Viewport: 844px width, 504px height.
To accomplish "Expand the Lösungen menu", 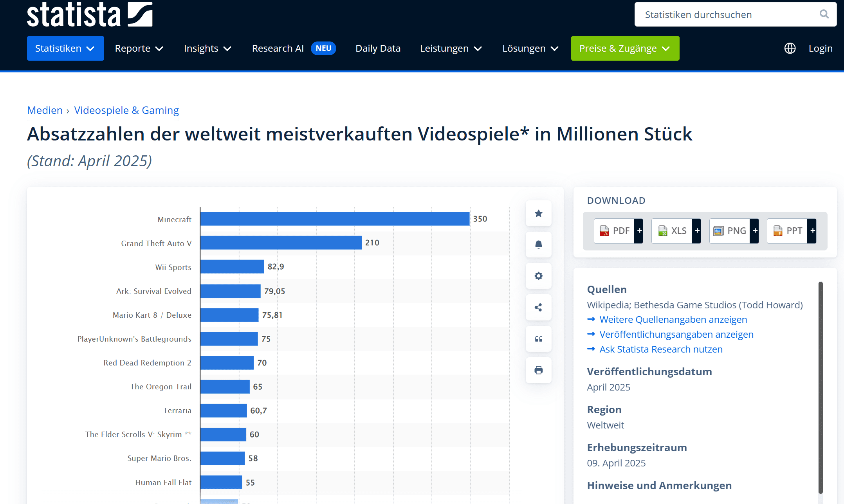I will coord(530,48).
